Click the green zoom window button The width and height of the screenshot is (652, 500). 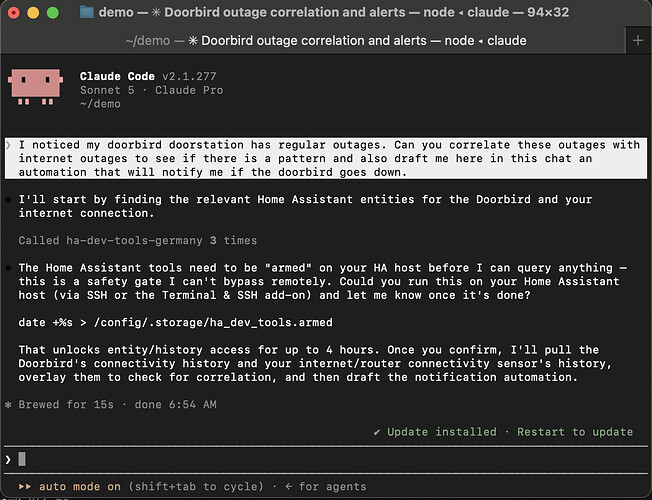tap(53, 12)
